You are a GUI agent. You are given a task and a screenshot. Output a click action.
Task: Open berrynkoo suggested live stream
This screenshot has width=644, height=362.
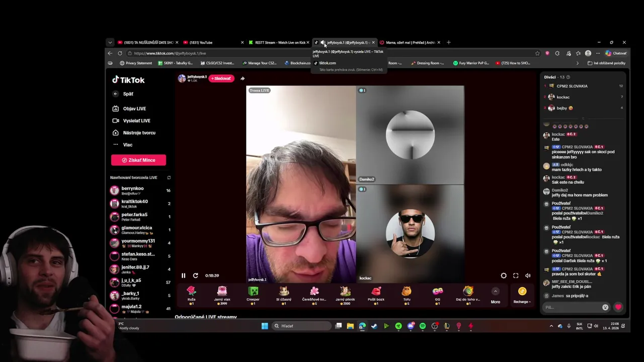click(140, 191)
